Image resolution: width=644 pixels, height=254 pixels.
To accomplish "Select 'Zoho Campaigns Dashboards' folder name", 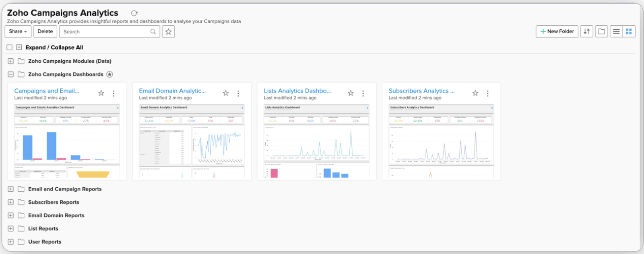I will [66, 74].
